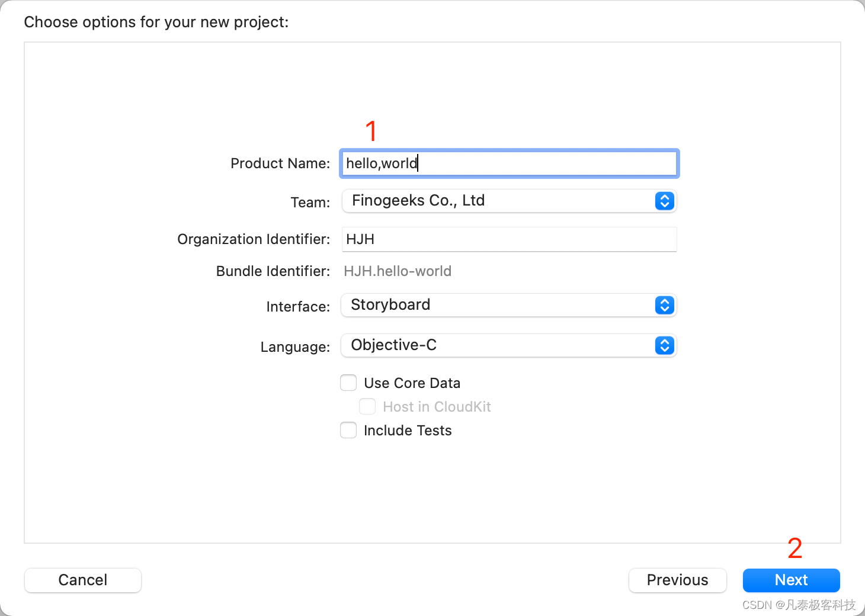Click the Bundle Identifier value HJH.hello-world
This screenshot has height=616, width=865.
398,271
